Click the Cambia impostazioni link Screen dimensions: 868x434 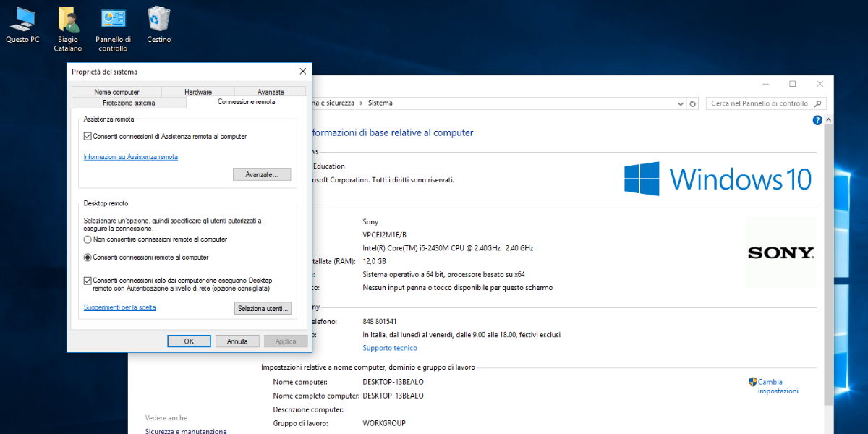point(778,386)
